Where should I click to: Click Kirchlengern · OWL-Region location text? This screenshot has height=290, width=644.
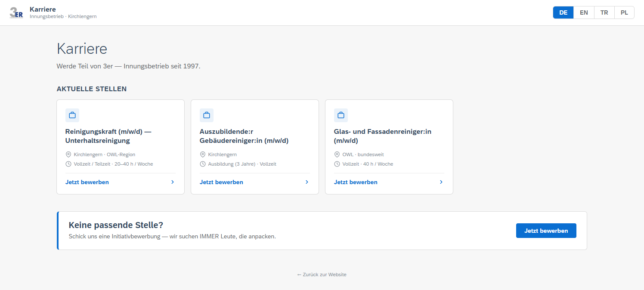(105, 154)
